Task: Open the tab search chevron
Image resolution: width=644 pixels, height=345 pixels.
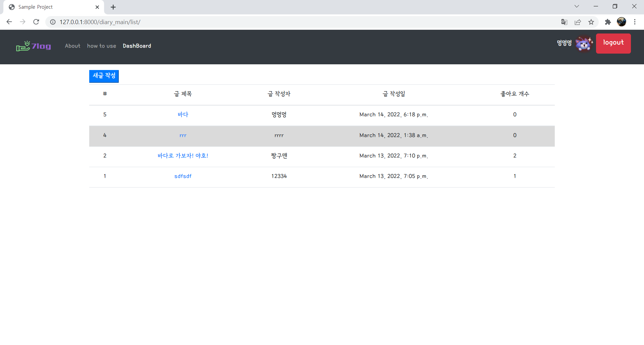Action: pyautogui.click(x=577, y=6)
